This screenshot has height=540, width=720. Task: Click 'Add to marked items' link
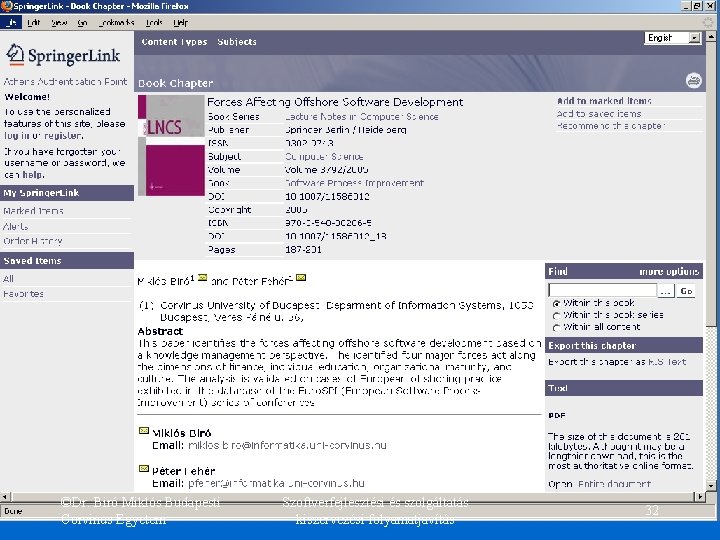tap(604, 101)
